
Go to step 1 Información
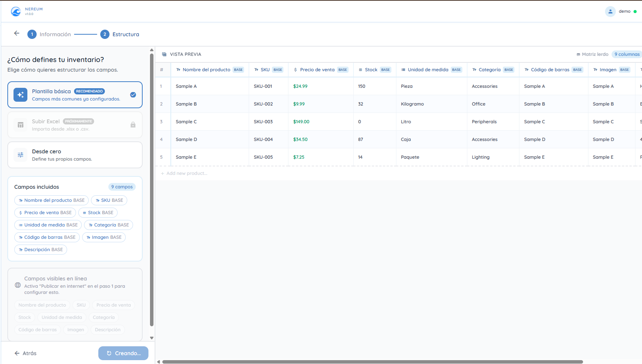tap(49, 34)
